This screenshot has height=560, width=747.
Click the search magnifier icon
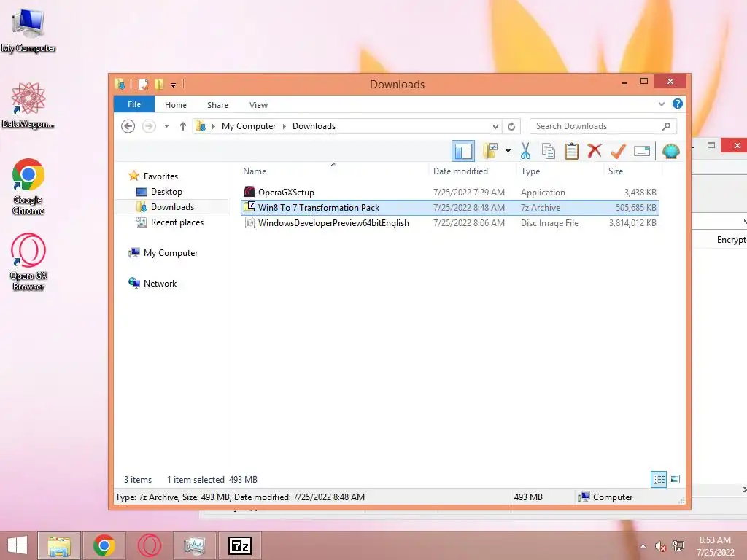[x=666, y=126]
